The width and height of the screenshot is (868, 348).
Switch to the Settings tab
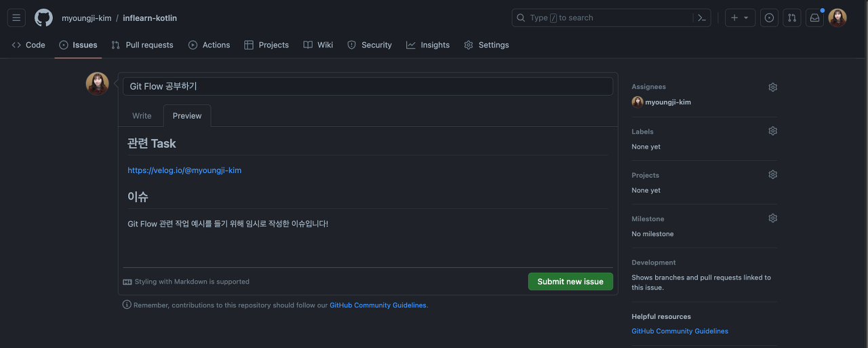click(x=486, y=45)
